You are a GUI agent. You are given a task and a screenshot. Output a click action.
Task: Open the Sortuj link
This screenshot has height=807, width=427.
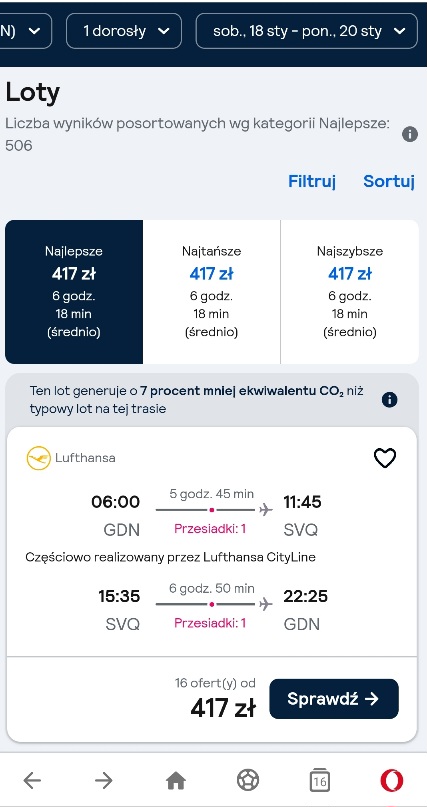389,181
